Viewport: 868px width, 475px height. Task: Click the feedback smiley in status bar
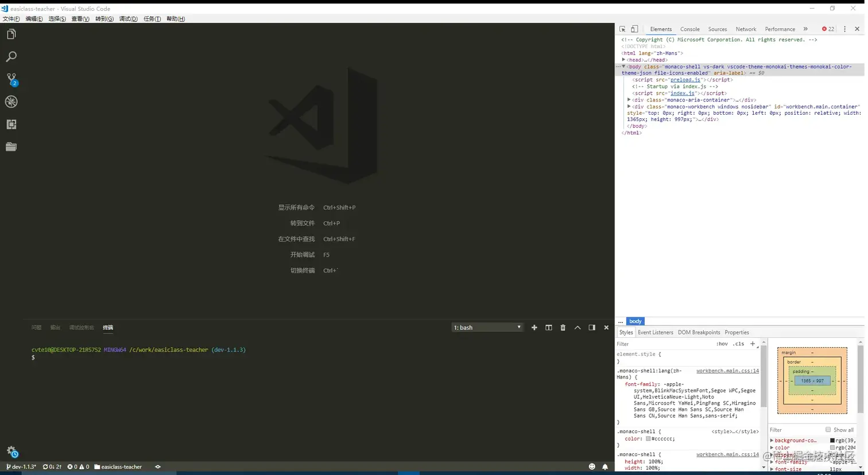click(592, 467)
